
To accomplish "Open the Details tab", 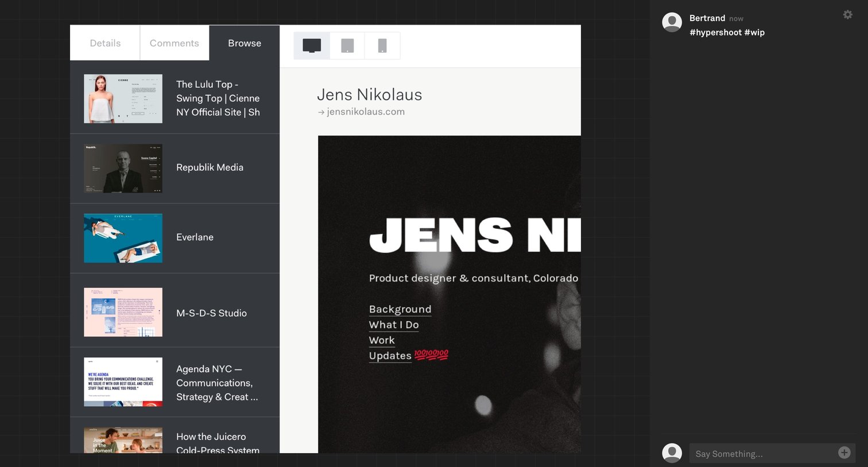I will coord(105,43).
